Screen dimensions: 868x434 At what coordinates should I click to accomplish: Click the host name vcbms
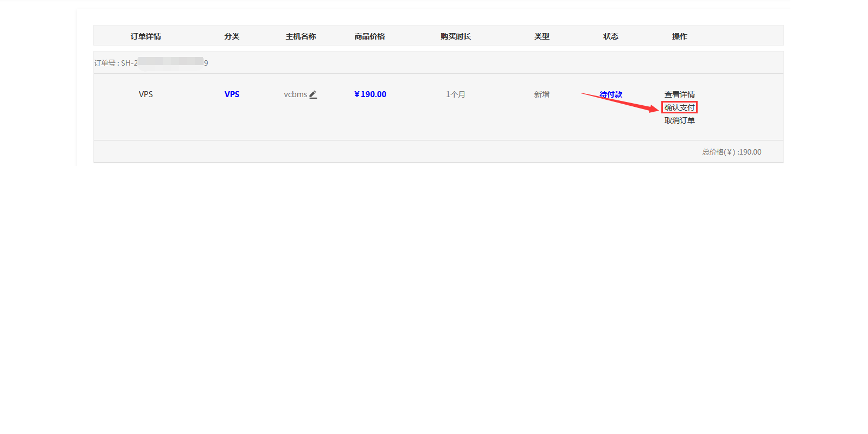296,94
